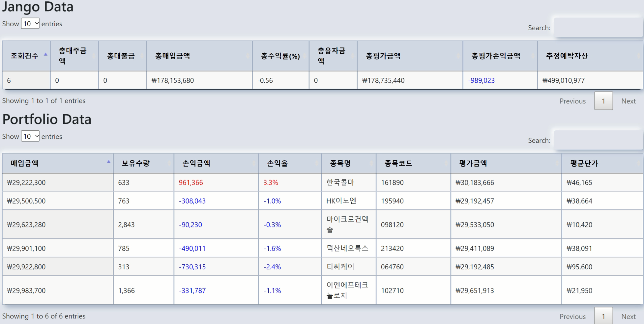Focus the Portfolio Data search field
644x324 pixels.
[598, 140]
